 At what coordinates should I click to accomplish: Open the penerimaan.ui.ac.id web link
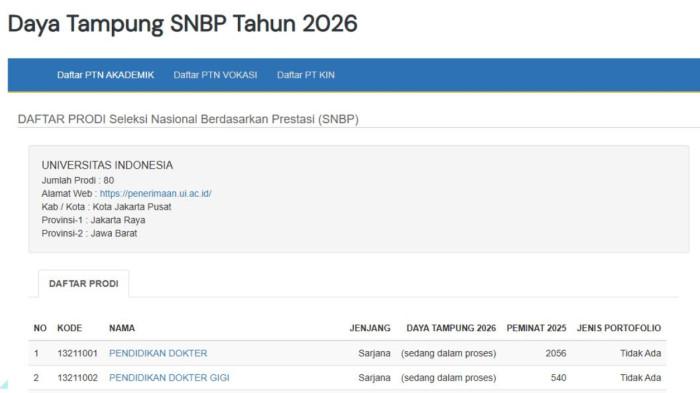(x=155, y=193)
